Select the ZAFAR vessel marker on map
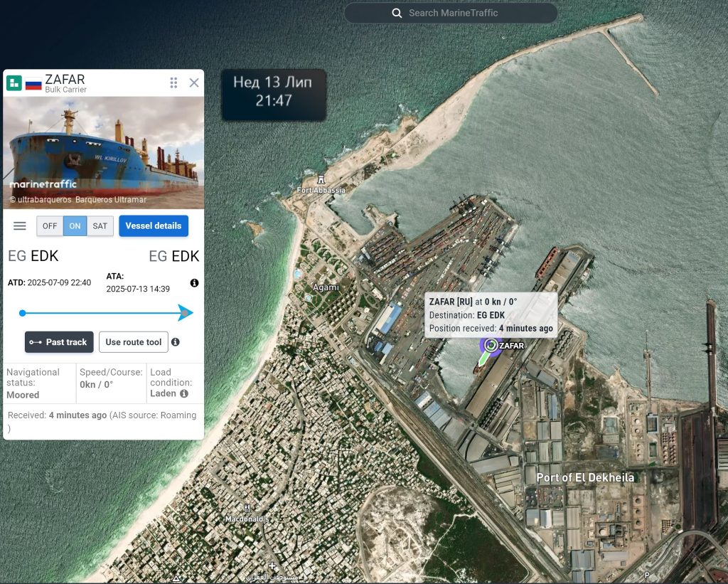The width and height of the screenshot is (728, 584). point(491,346)
